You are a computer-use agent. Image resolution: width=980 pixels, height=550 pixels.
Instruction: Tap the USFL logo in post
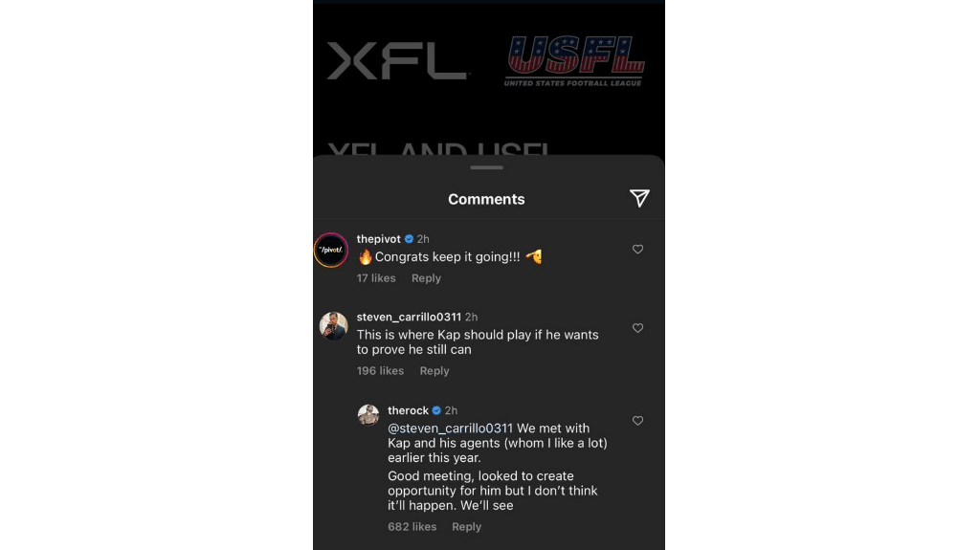tap(574, 60)
